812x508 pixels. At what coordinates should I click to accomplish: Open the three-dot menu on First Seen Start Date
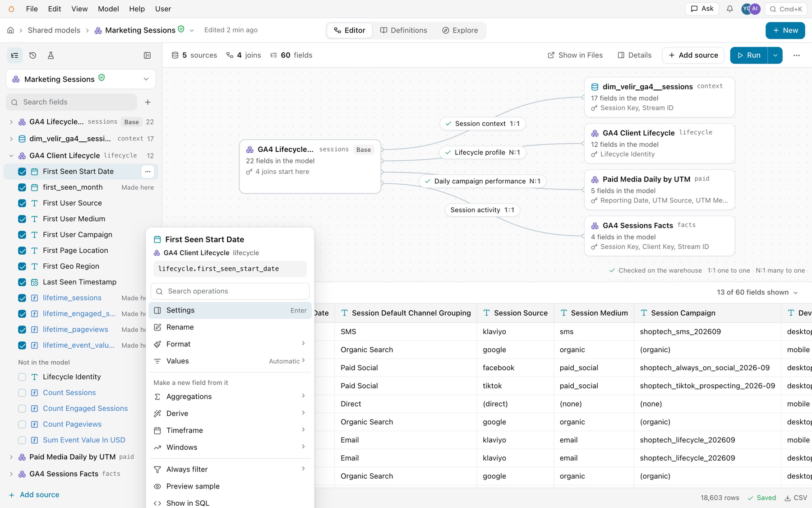click(148, 172)
